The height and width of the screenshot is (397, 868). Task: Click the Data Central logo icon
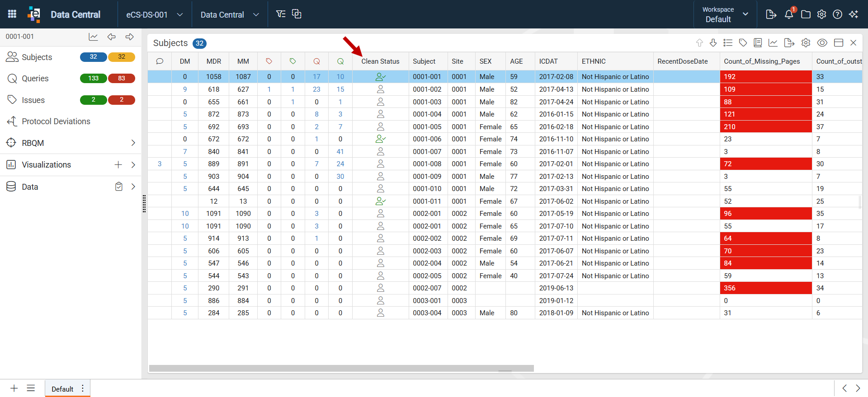pos(34,14)
